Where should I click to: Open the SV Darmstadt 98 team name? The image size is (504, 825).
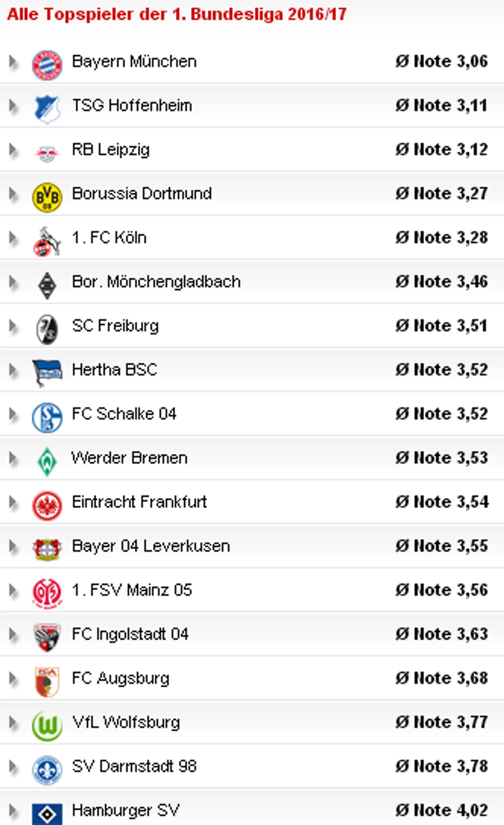[134, 767]
